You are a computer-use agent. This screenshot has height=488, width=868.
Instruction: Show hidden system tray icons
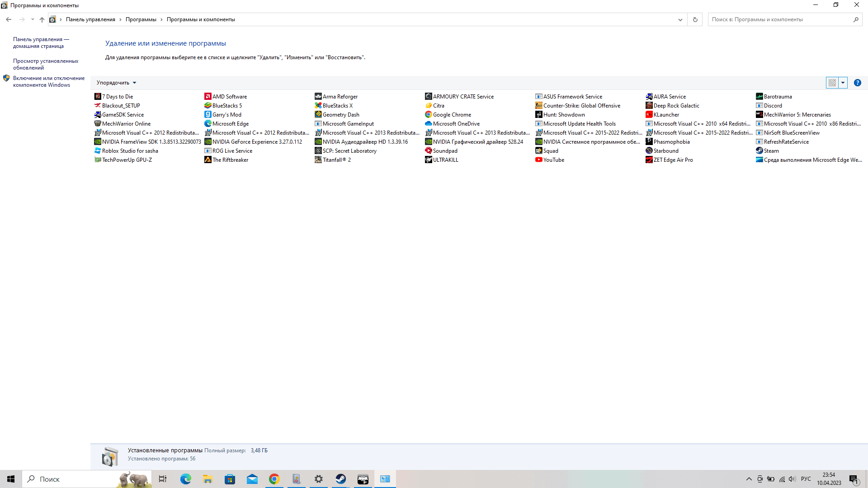(749, 479)
